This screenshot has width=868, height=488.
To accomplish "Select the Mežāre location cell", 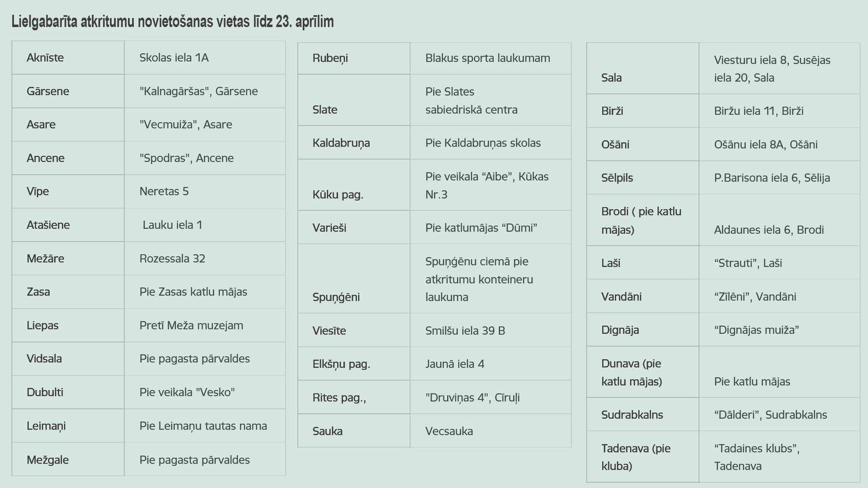I will [x=68, y=258].
